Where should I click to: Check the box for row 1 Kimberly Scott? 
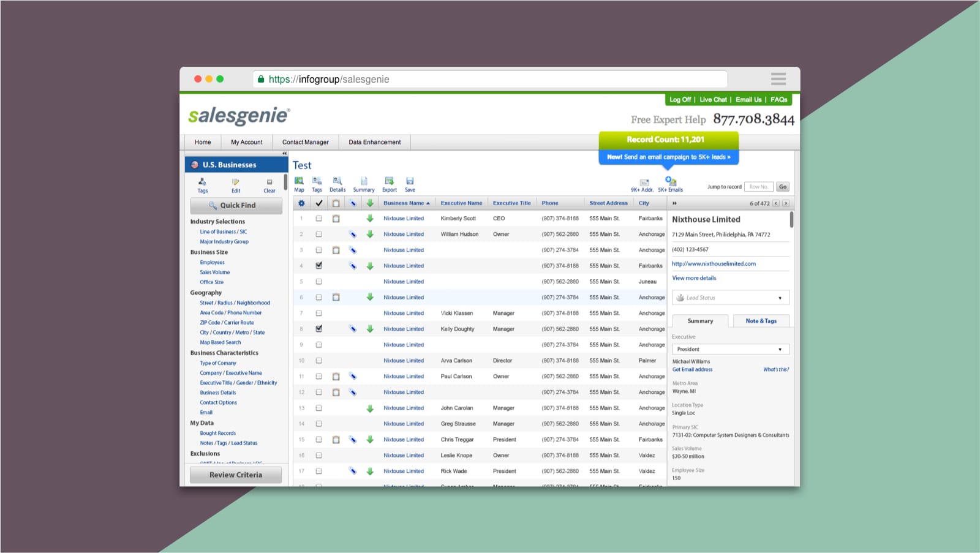(x=318, y=219)
